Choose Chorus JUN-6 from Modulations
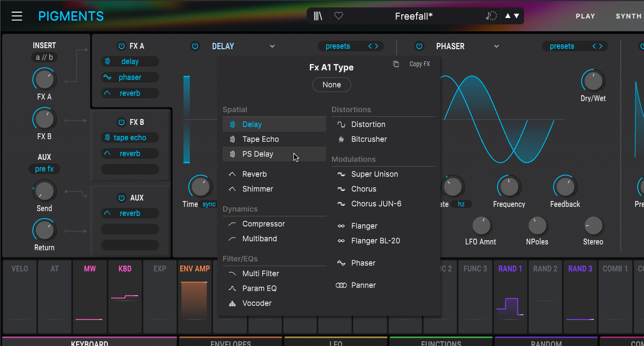Image resolution: width=644 pixels, height=346 pixels. 376,204
